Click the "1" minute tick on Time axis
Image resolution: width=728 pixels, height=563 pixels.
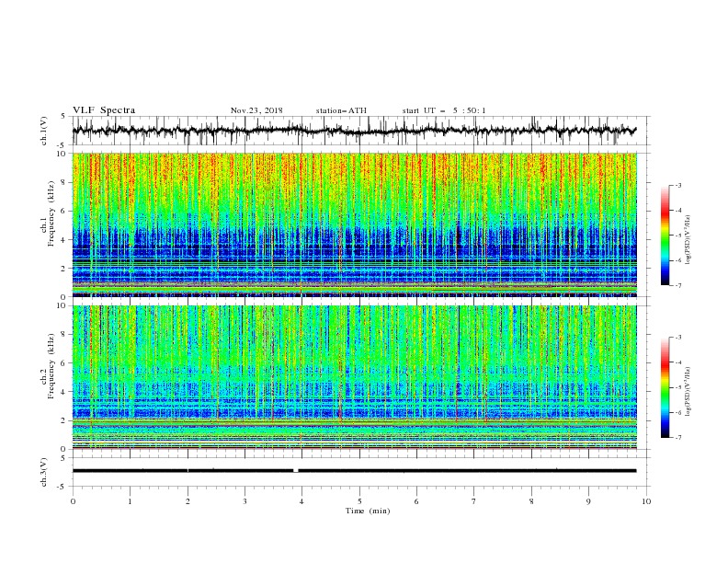pyautogui.click(x=130, y=501)
